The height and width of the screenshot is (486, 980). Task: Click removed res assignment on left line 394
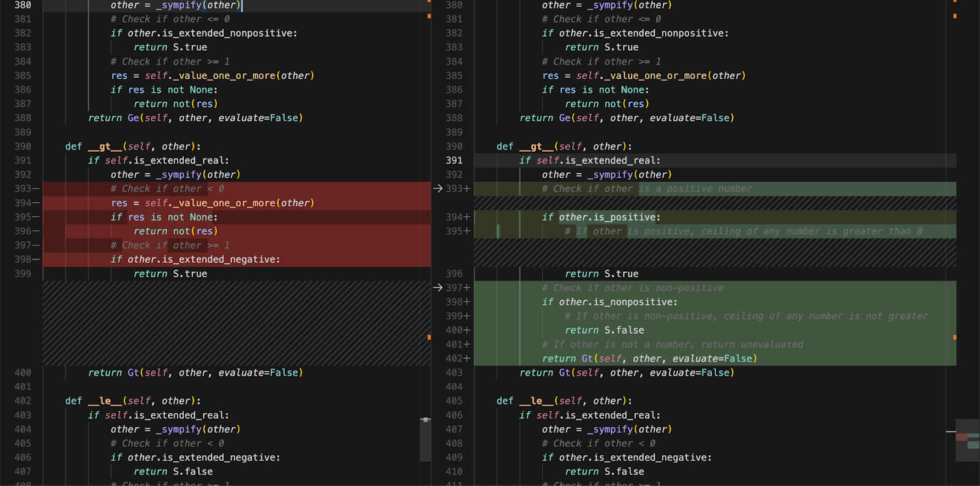pos(213,203)
